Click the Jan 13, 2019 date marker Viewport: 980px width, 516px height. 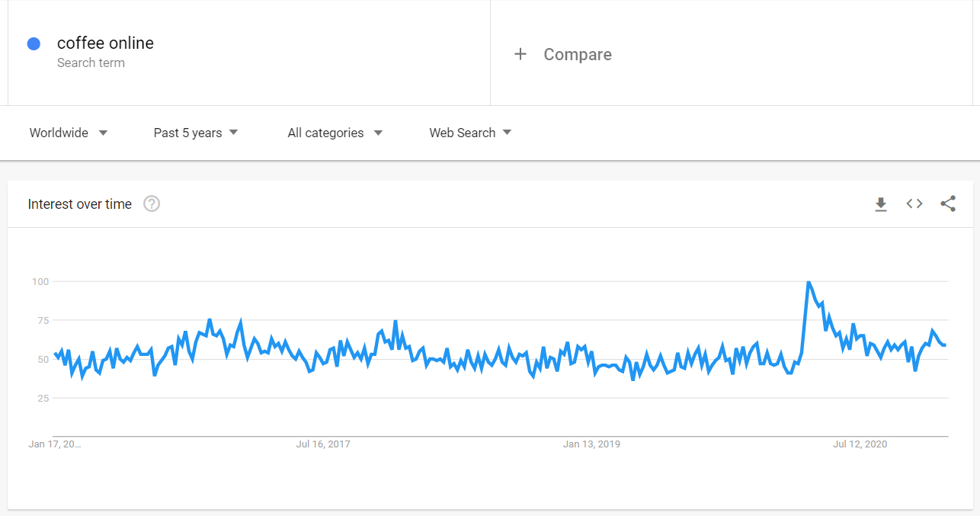pyautogui.click(x=591, y=444)
